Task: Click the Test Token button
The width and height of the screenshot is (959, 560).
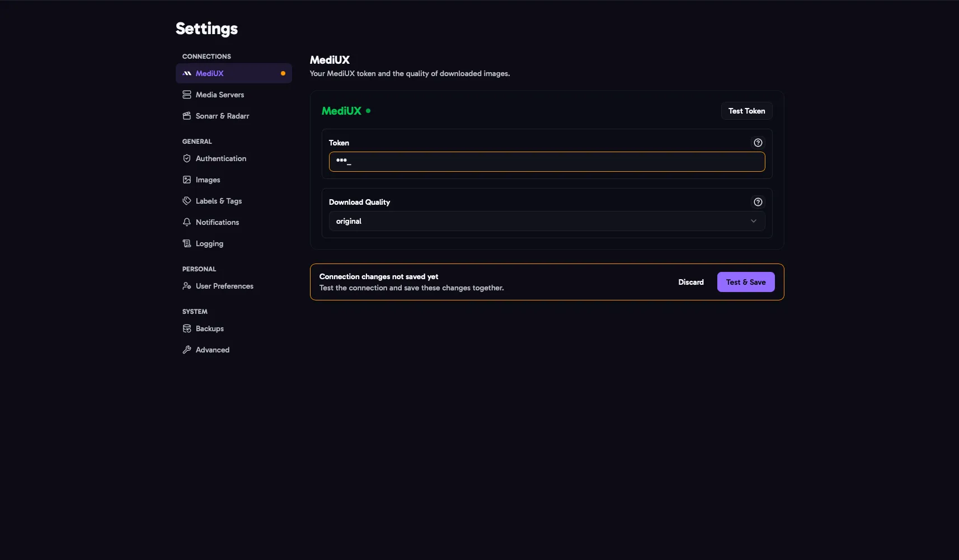Action: [x=746, y=111]
